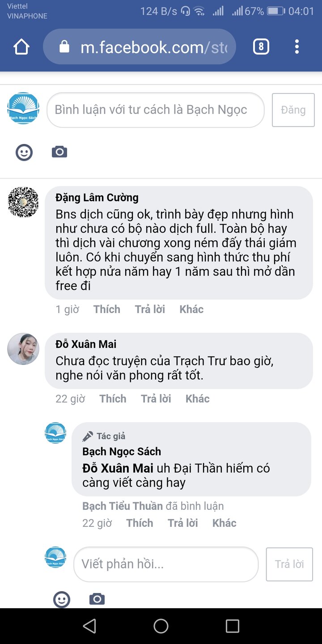
Task: Open the emoji picker in the reply box
Action: [62, 599]
